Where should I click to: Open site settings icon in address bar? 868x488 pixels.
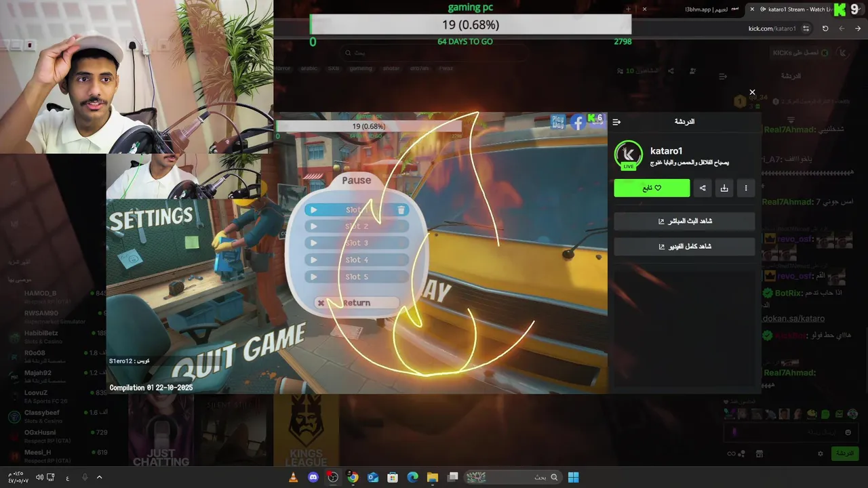coord(806,28)
